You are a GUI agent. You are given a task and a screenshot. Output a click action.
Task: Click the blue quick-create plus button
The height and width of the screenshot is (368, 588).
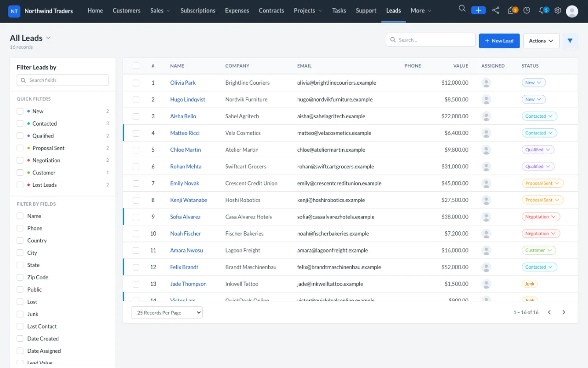[x=478, y=10]
